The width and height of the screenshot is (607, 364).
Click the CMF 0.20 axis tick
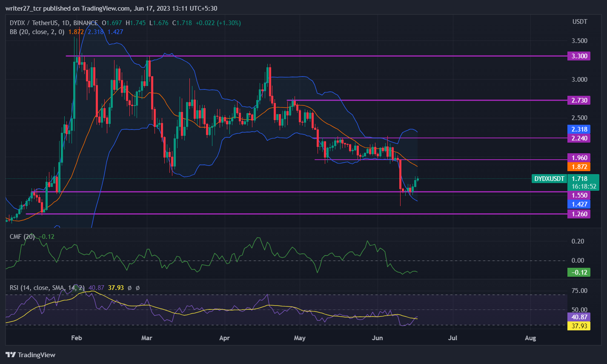tap(578, 241)
